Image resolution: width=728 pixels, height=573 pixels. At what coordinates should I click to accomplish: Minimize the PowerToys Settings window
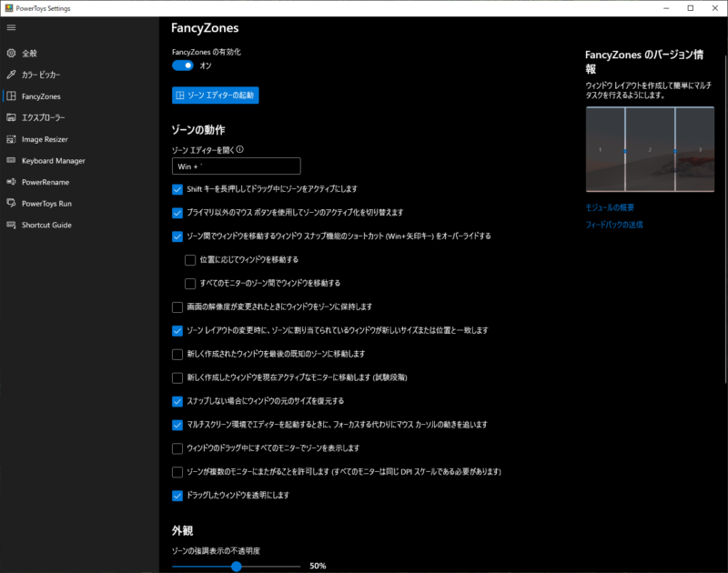[666, 8]
